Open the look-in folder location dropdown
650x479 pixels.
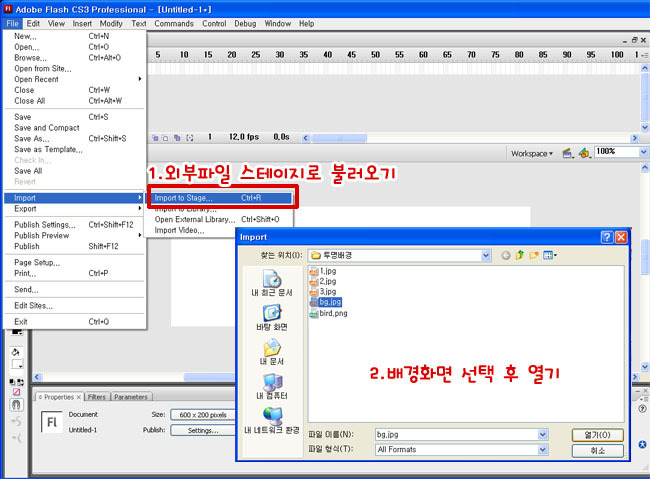tap(486, 255)
